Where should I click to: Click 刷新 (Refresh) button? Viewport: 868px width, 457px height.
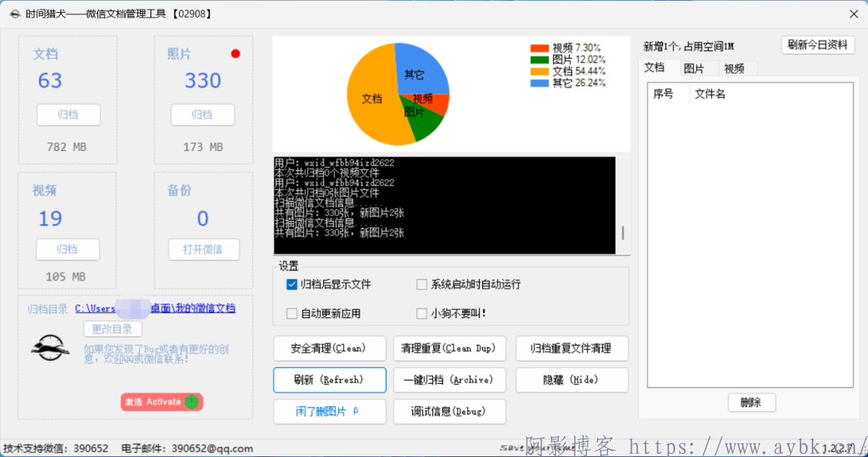pos(330,380)
